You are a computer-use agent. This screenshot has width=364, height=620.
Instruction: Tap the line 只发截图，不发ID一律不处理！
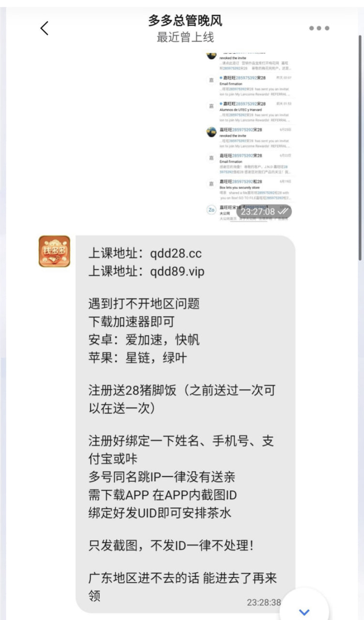(171, 545)
